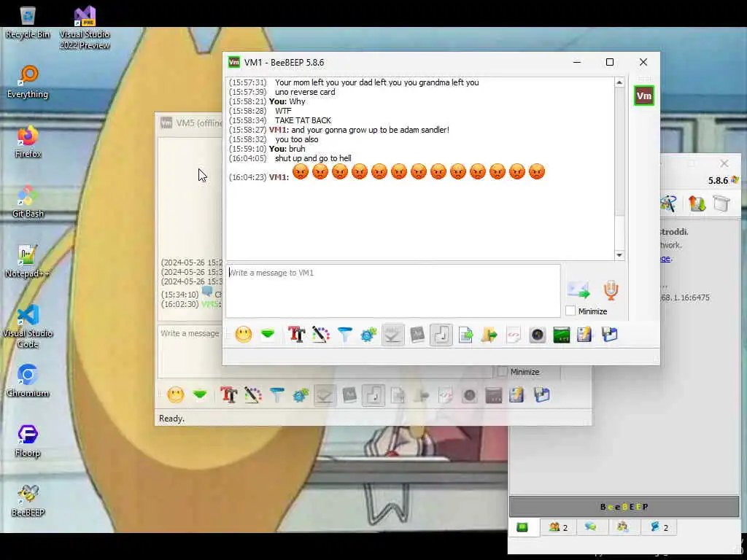The height and width of the screenshot is (560, 747).
Task: Click the green screen icon in VM1 toolbar
Action: pos(561,335)
